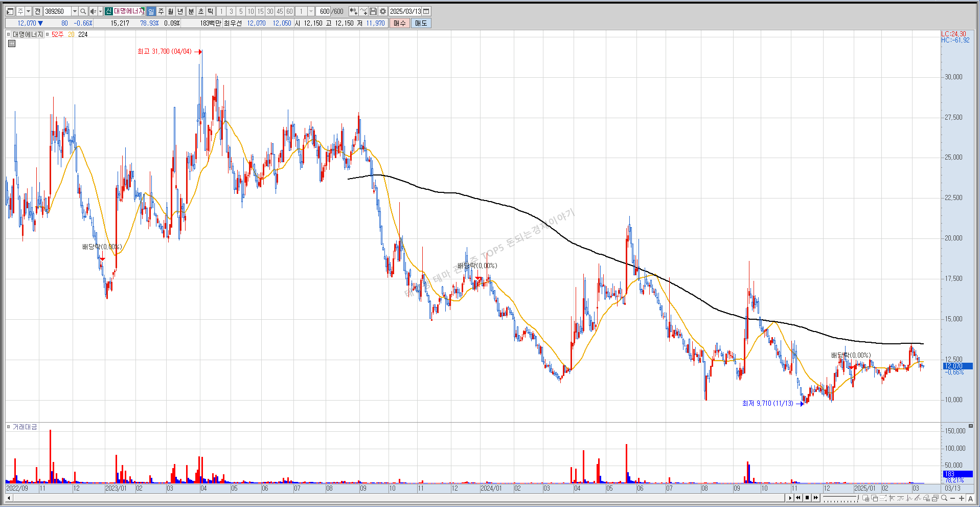Click the minus zoom-out icon
Image resolution: width=980 pixels, height=507 pixels.
click(x=952, y=498)
